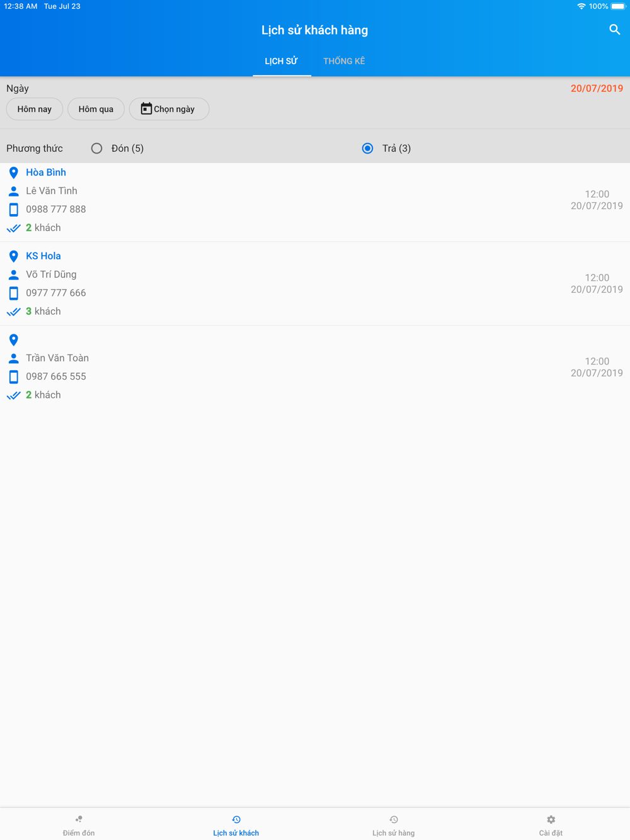This screenshot has height=840, width=630.
Task: Open the Hòa Bình location link
Action: click(x=46, y=173)
